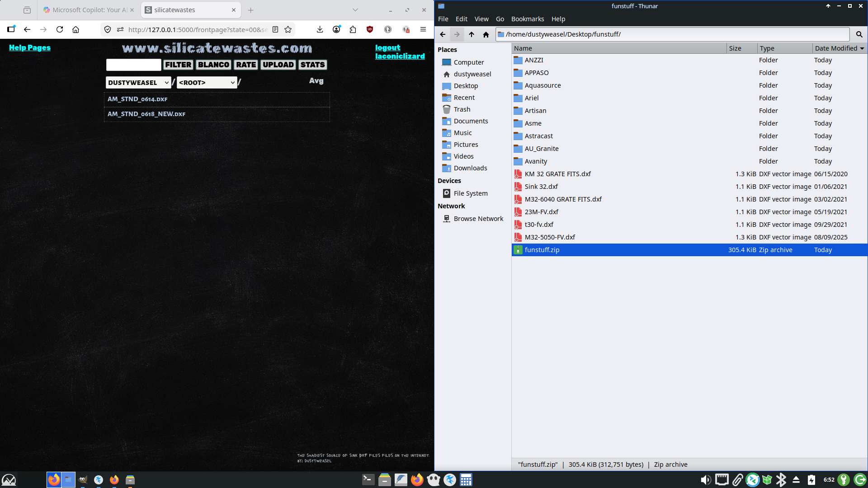The height and width of the screenshot is (488, 868).
Task: Open Firefox extensions puzzle icon
Action: 353,29
